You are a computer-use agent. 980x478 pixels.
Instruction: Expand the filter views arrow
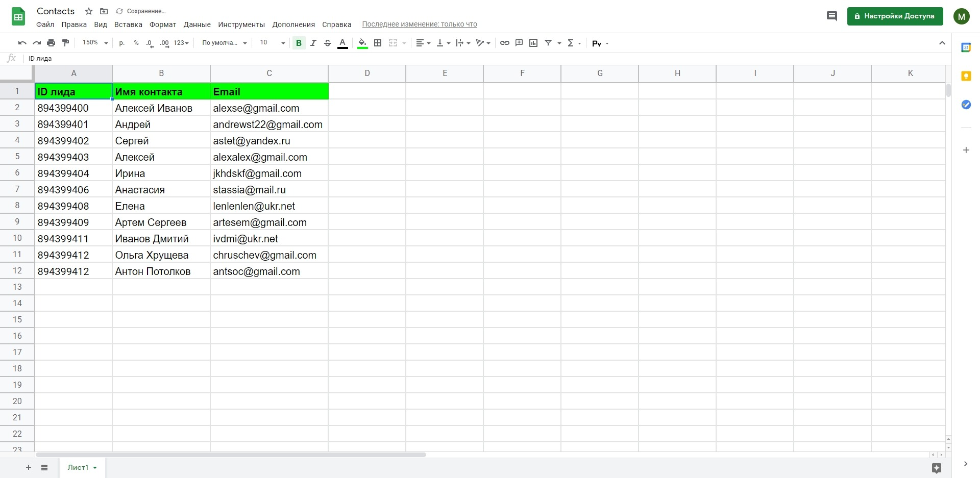click(x=559, y=43)
